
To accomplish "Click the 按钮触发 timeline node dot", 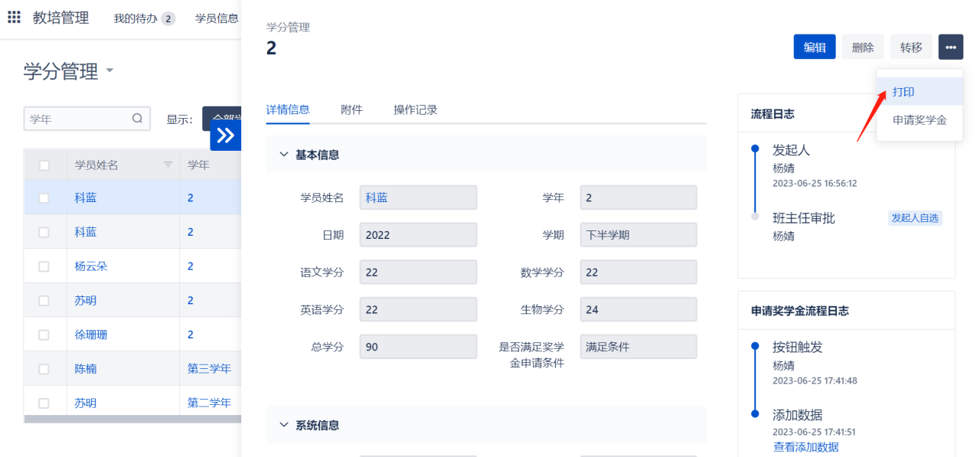I will click(755, 346).
